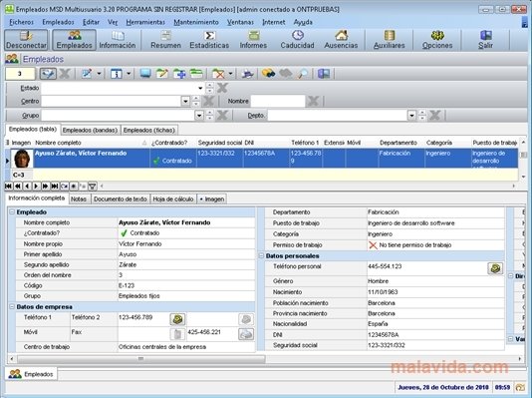Click the employee photo thumbnail in table row
Screen dimensions: 532x398
coord(22,159)
